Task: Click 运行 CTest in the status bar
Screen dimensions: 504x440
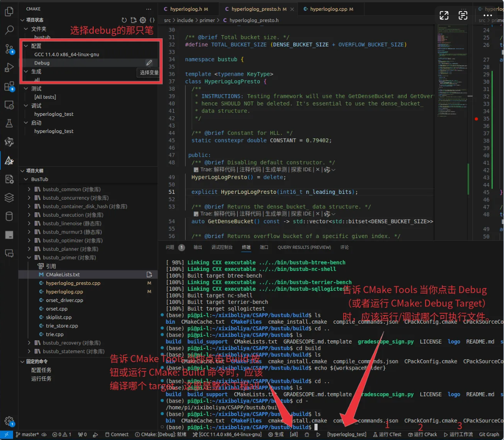Action: 387,435
